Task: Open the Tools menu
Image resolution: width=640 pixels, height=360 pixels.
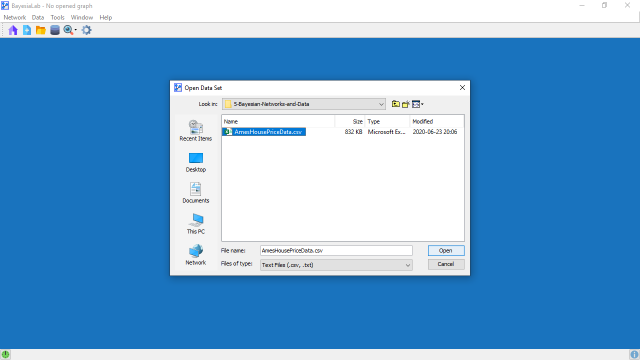Action: click(58, 18)
